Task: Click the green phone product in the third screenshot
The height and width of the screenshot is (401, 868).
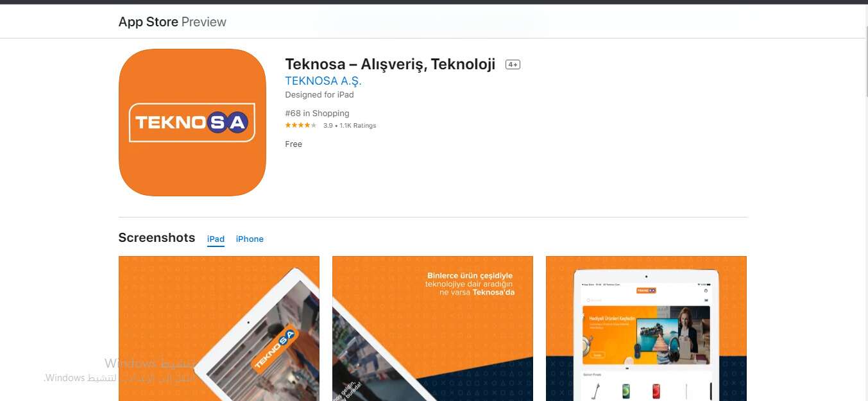Action: click(x=625, y=391)
